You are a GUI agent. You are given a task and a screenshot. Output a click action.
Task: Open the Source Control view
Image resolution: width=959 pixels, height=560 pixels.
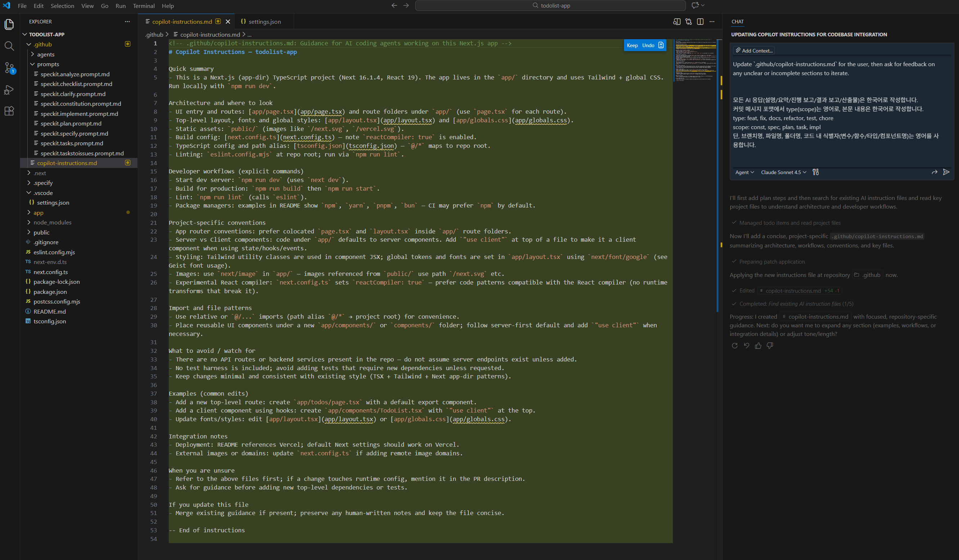[x=9, y=68]
